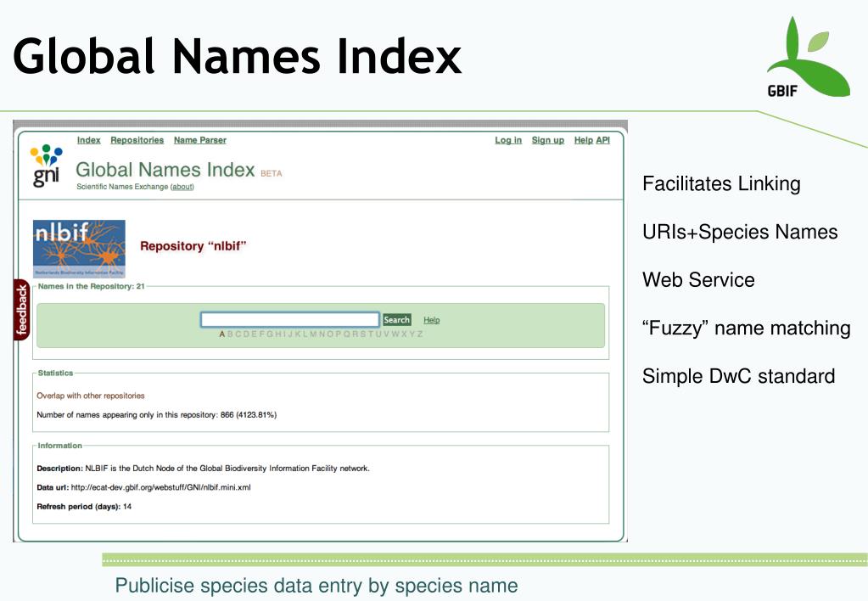
Task: Click the GBIF leaf logo
Action: tap(808, 57)
